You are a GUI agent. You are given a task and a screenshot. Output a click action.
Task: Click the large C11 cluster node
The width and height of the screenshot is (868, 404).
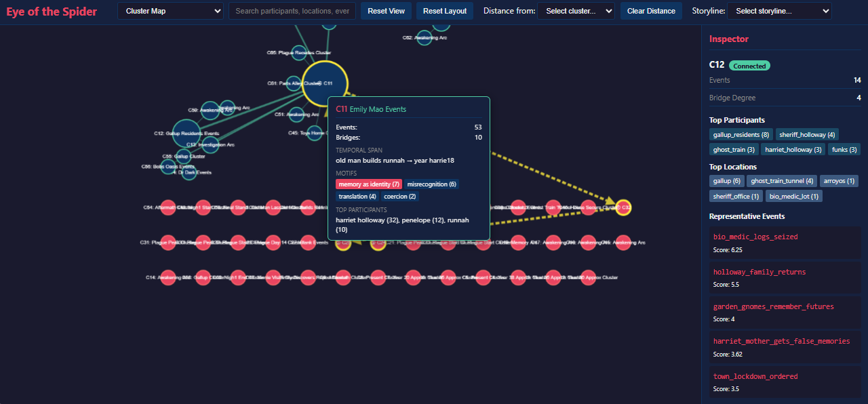click(x=324, y=83)
